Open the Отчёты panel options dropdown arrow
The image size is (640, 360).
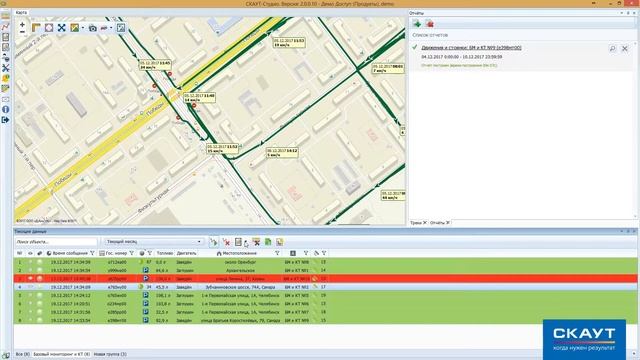pyautogui.click(x=622, y=13)
